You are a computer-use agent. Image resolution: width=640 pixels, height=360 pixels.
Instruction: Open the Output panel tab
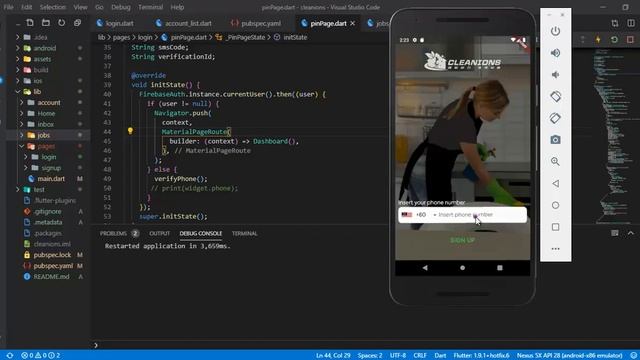(160, 233)
